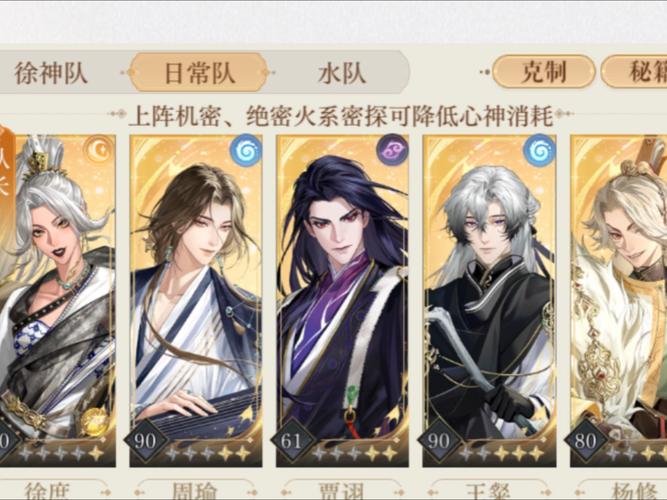
Task: Click the purple cloud icon on 贾诩's card
Action: [x=392, y=151]
